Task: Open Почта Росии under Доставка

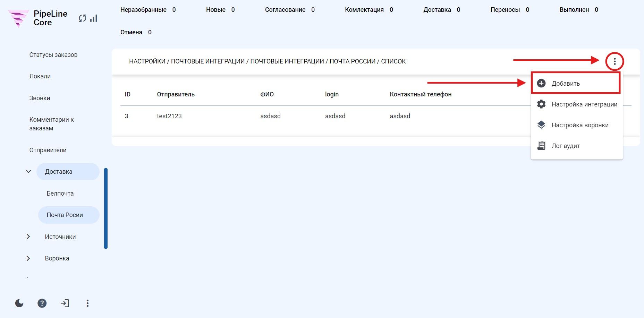Action: click(x=69, y=215)
